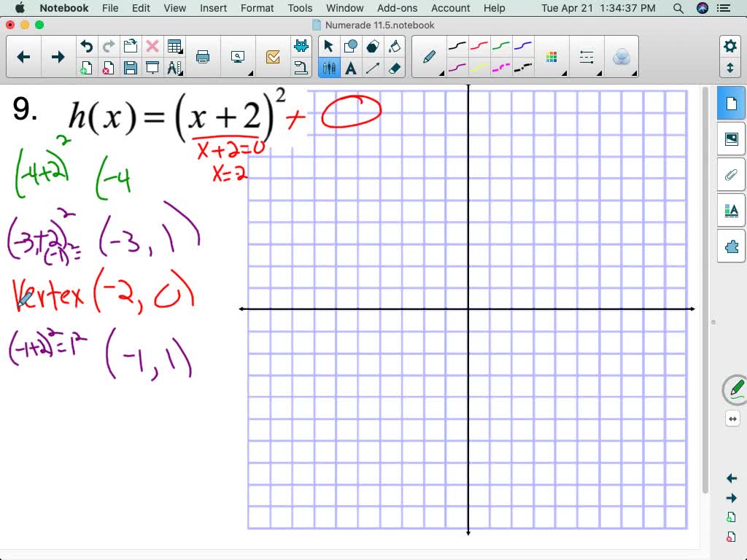
Task: Choose the Shapes tool
Action: click(x=351, y=45)
